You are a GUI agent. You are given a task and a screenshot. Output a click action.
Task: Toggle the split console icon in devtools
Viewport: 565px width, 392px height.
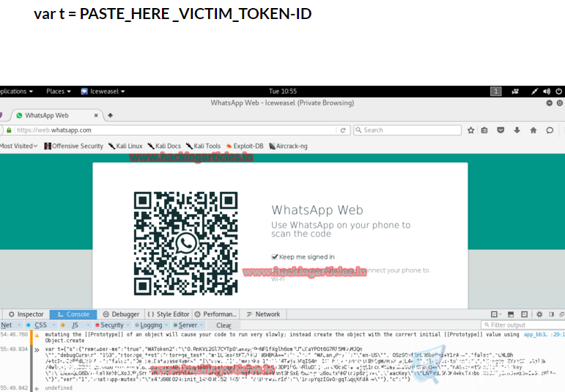(x=511, y=314)
